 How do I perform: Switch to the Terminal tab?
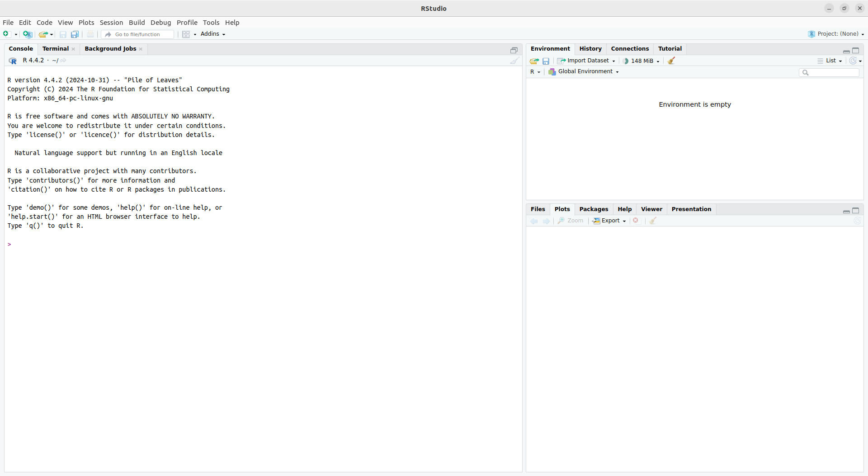[x=56, y=49]
